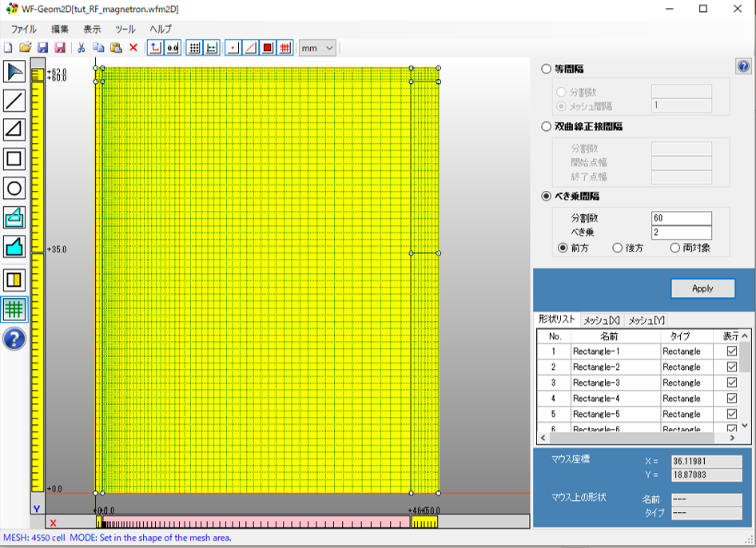756x548 pixels.
Task: Select the circle drawing tool
Action: (14, 188)
